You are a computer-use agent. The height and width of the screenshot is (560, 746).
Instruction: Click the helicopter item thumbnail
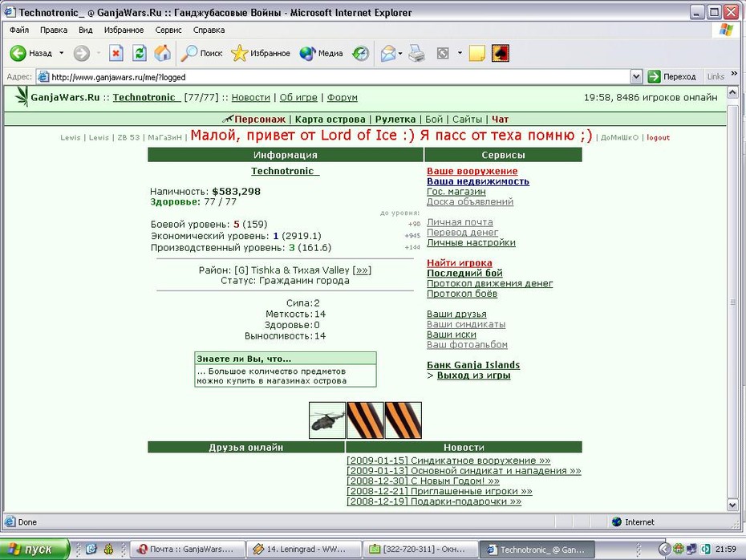tap(327, 420)
